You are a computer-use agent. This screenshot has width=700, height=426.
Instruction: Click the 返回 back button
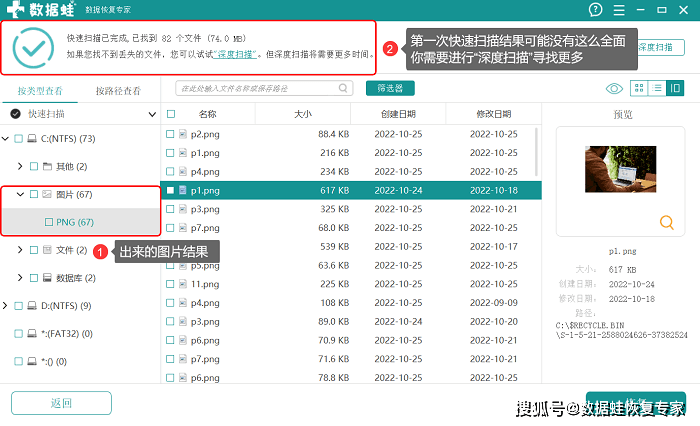pyautogui.click(x=61, y=403)
